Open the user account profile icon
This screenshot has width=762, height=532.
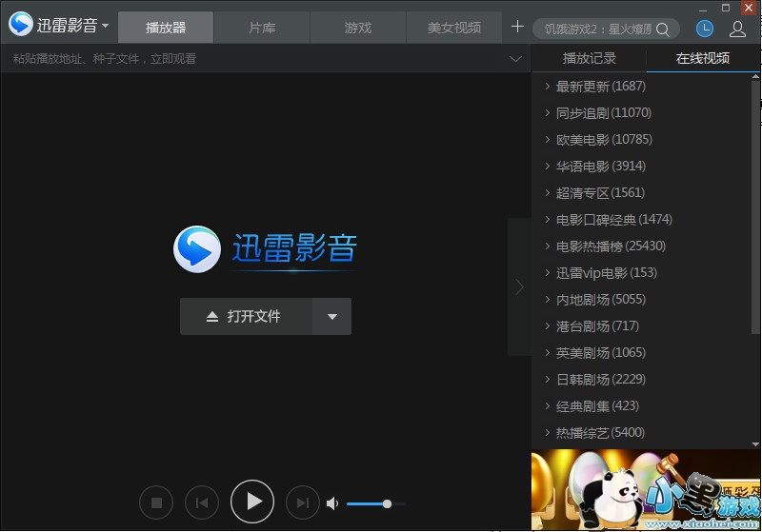coord(737,29)
